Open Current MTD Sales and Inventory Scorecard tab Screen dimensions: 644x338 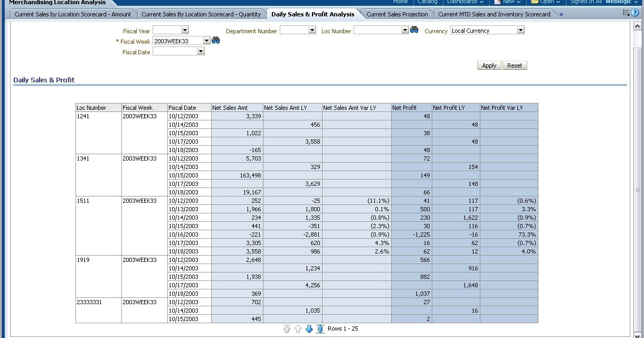494,14
